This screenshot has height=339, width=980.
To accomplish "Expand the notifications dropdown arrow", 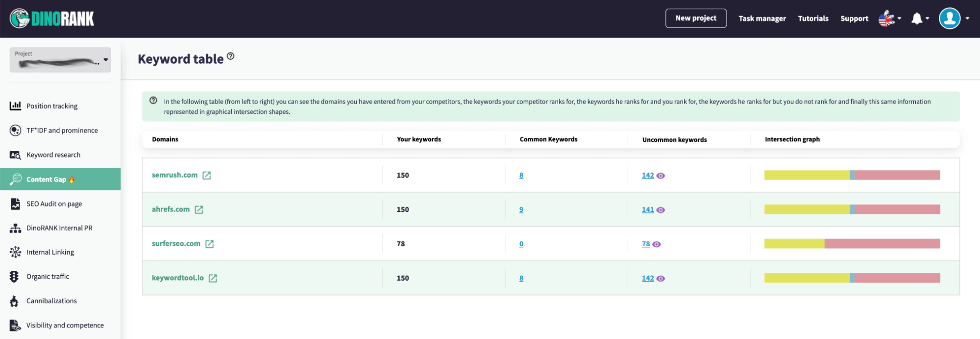I will pos(927,19).
